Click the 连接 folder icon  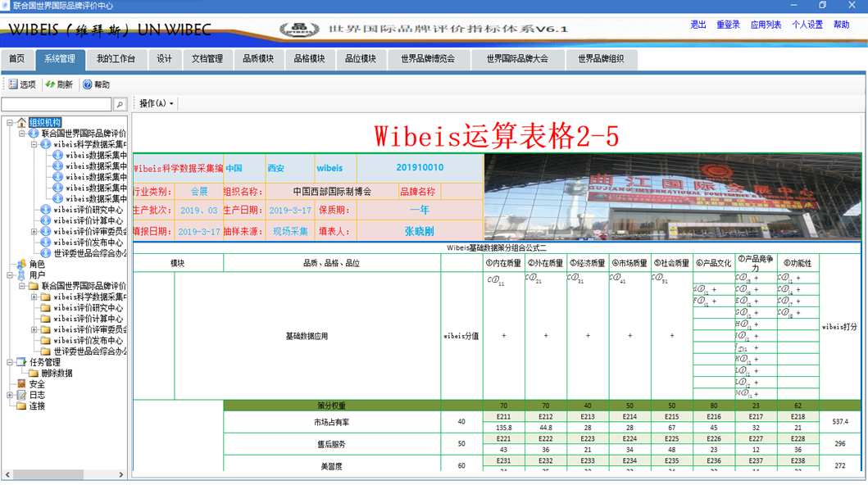point(21,406)
